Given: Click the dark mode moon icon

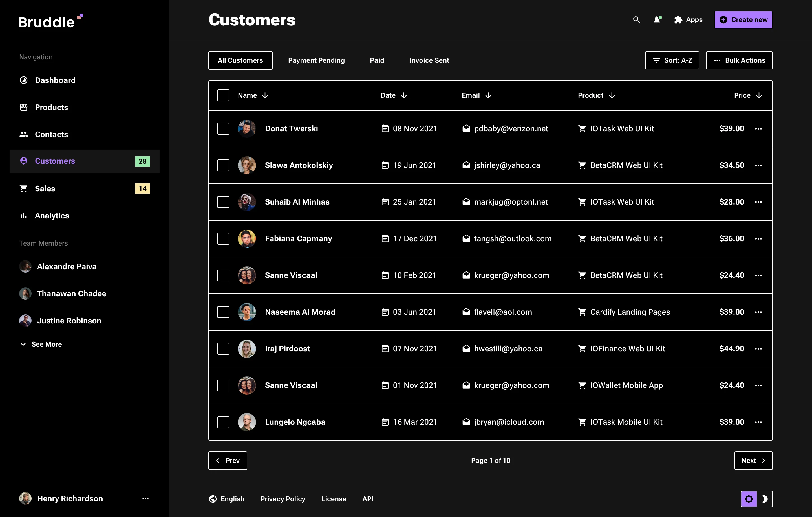Looking at the screenshot, I should [765, 499].
